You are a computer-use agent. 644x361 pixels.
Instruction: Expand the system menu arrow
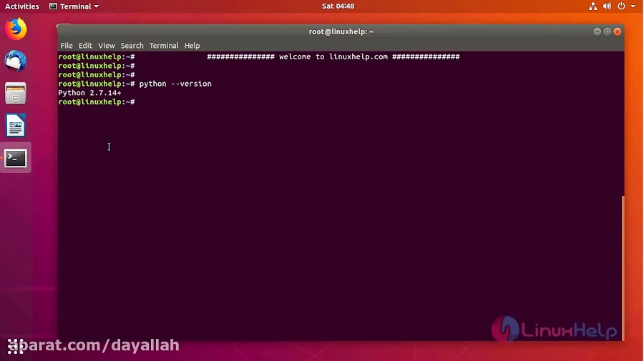tap(633, 6)
